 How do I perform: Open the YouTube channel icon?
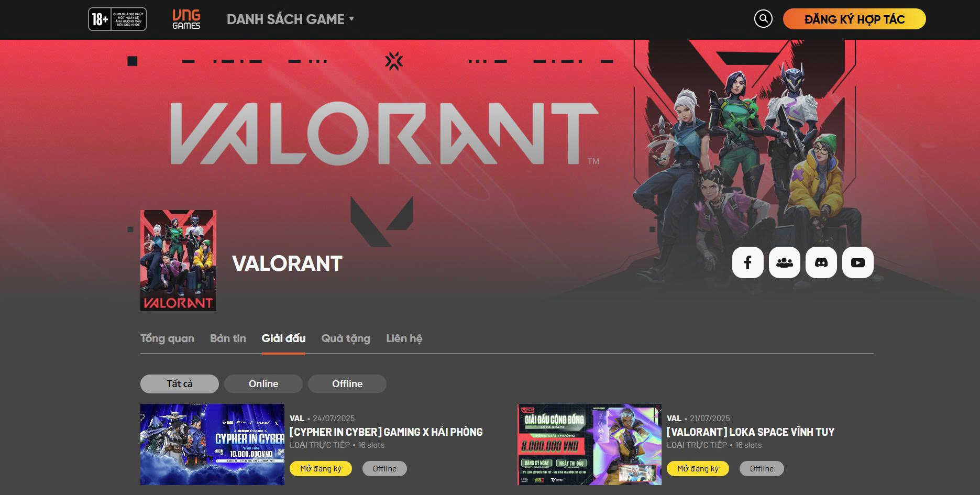pos(857,262)
